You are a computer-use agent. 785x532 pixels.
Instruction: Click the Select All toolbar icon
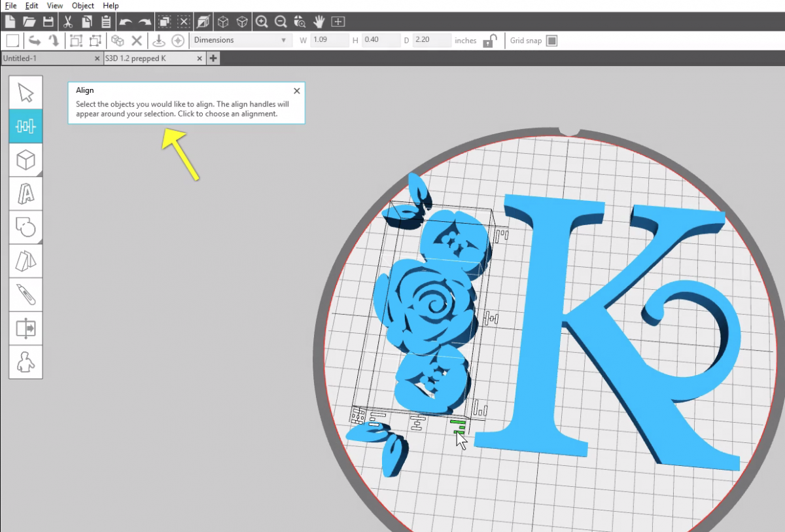164,22
